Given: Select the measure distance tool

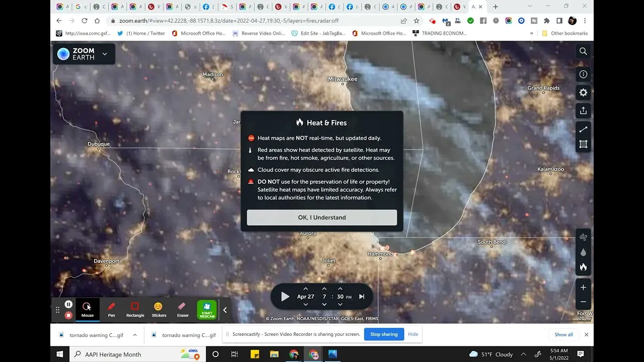Looking at the screenshot, I should 583,130.
